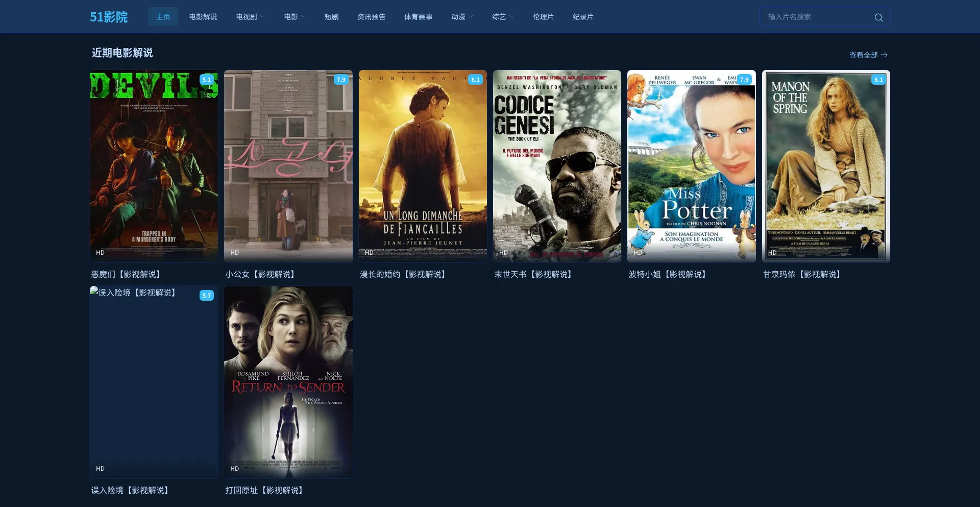Click the 8.1 rating badge on 甘泉玛侬
Viewport: 980px width, 507px height.
[x=878, y=80]
